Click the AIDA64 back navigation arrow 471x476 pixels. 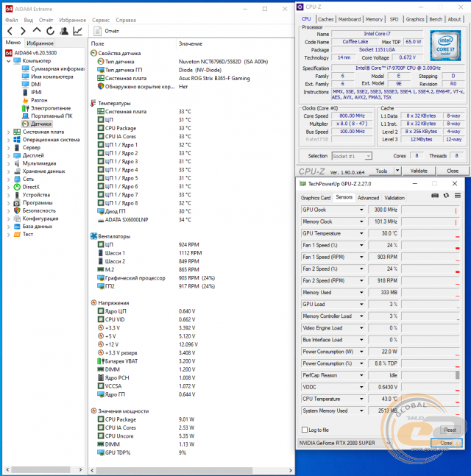(10, 31)
